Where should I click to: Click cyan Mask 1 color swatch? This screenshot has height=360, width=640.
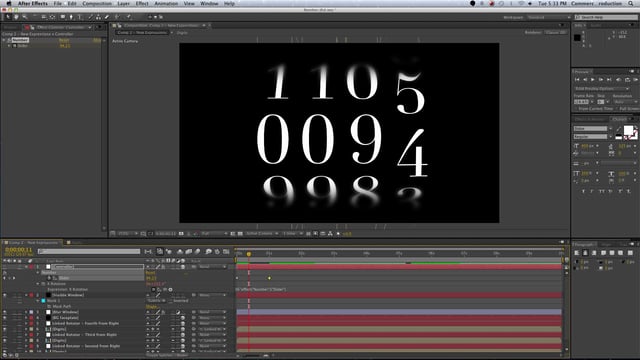click(x=43, y=301)
